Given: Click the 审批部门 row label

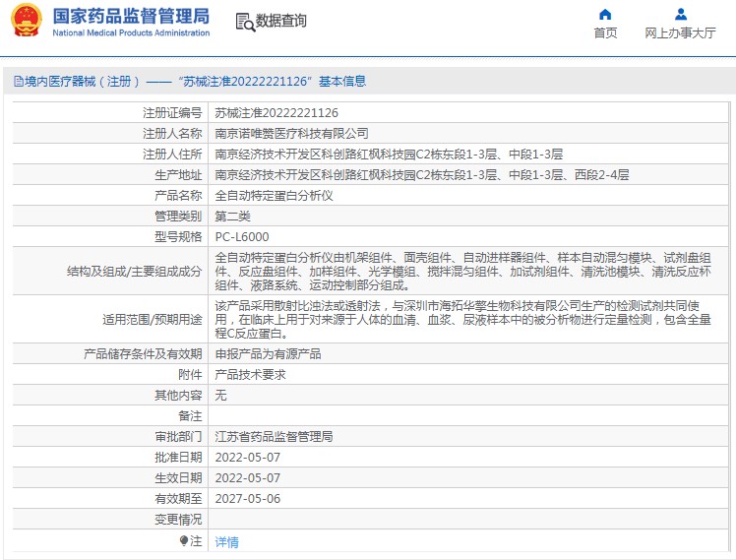Looking at the screenshot, I should click(x=178, y=437).
